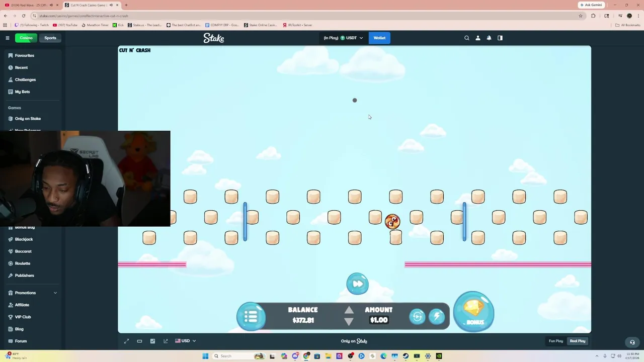Open the bookmarks apps grid icon

5,25
